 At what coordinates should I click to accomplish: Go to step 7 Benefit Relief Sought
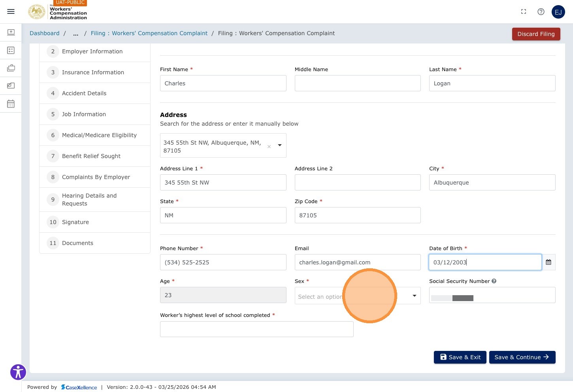tap(95, 156)
